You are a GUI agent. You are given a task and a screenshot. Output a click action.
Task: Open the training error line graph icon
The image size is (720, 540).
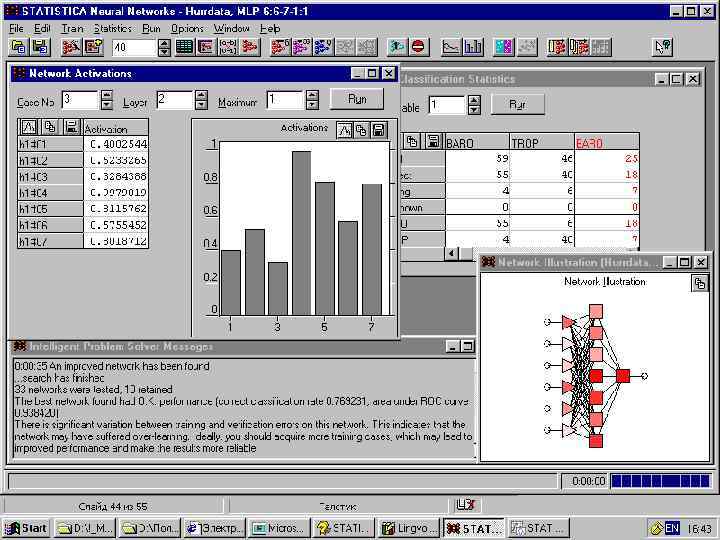tap(450, 47)
